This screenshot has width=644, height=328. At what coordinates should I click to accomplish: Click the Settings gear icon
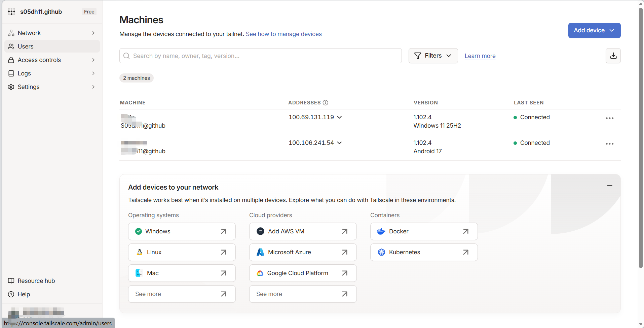pos(11,87)
